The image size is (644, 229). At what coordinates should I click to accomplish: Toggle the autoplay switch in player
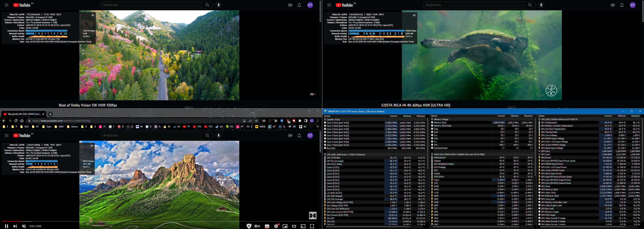point(257,226)
